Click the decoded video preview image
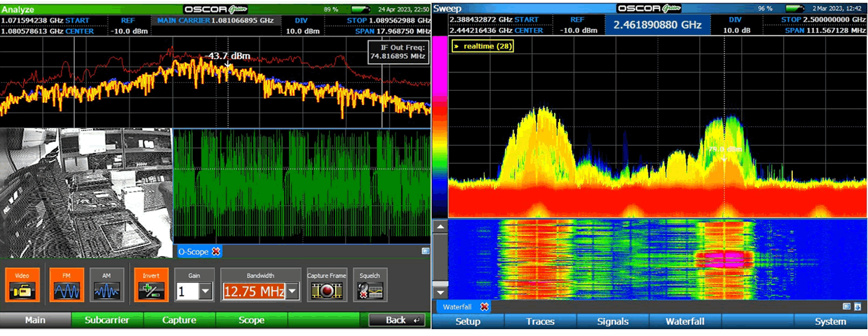Screen dimensions: 868x336 pyautogui.click(x=86, y=193)
